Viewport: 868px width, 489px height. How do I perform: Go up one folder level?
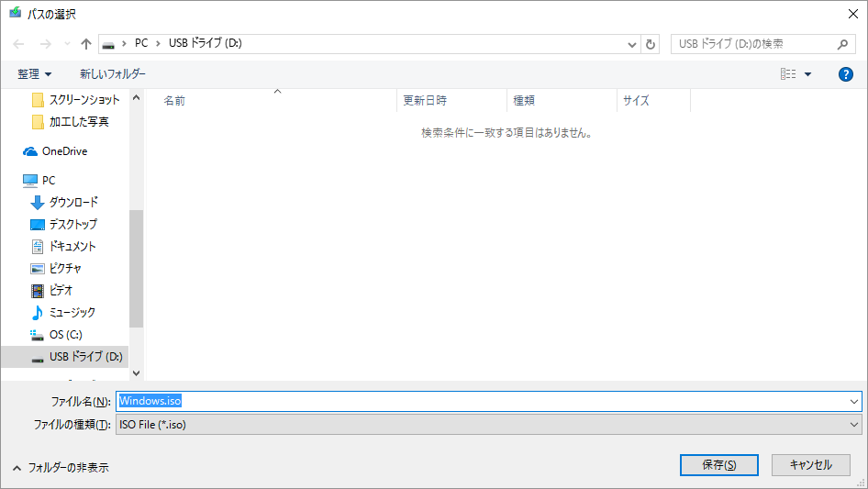coord(86,44)
